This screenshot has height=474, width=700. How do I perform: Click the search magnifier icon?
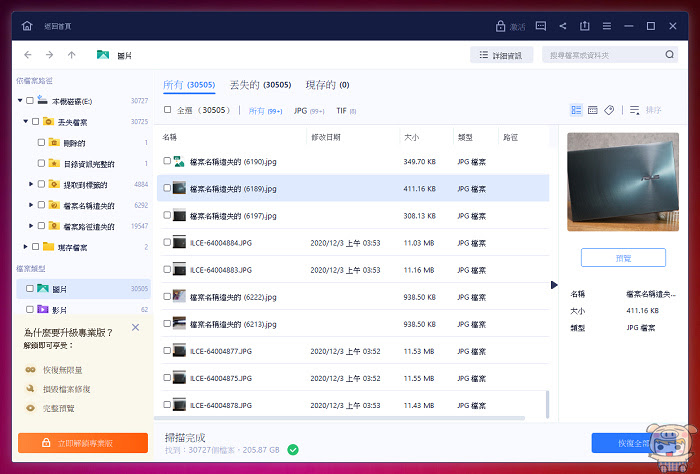669,54
